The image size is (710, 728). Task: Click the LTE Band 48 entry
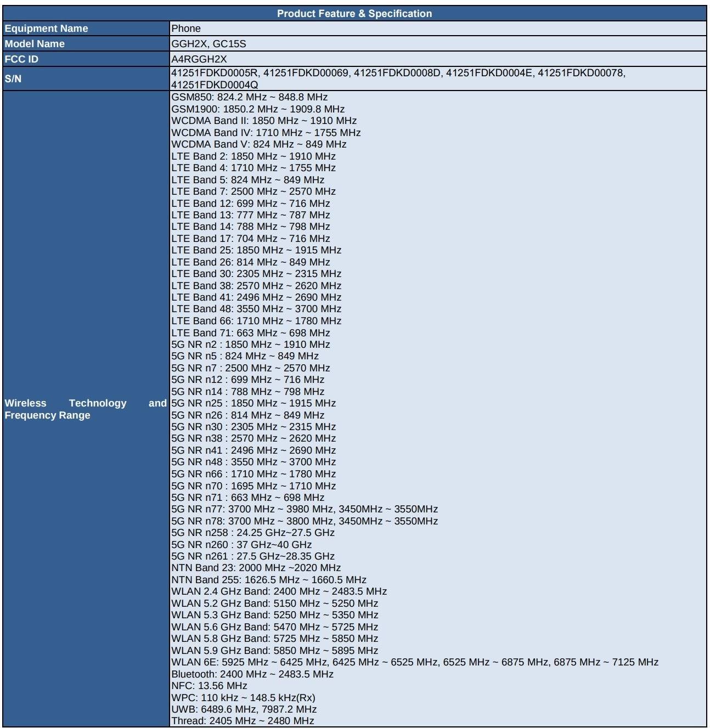pyautogui.click(x=256, y=309)
